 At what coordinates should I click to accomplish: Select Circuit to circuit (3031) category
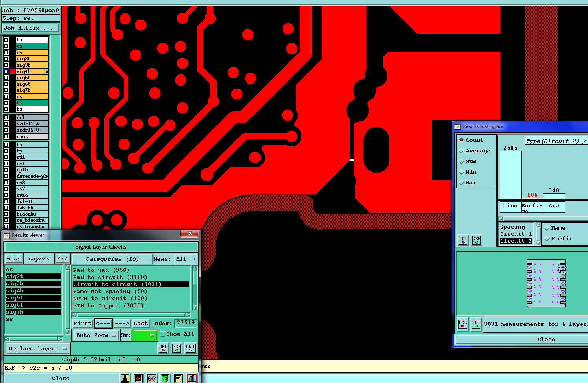(x=131, y=284)
